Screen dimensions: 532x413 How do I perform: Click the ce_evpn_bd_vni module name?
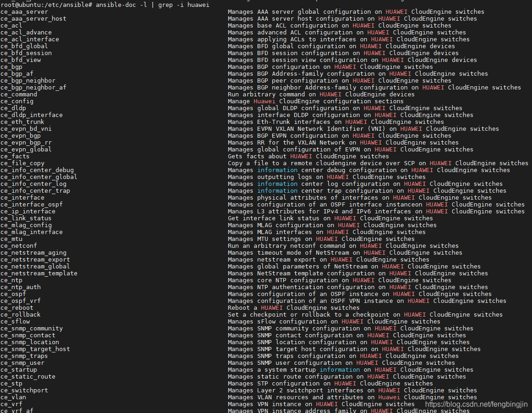point(26,129)
